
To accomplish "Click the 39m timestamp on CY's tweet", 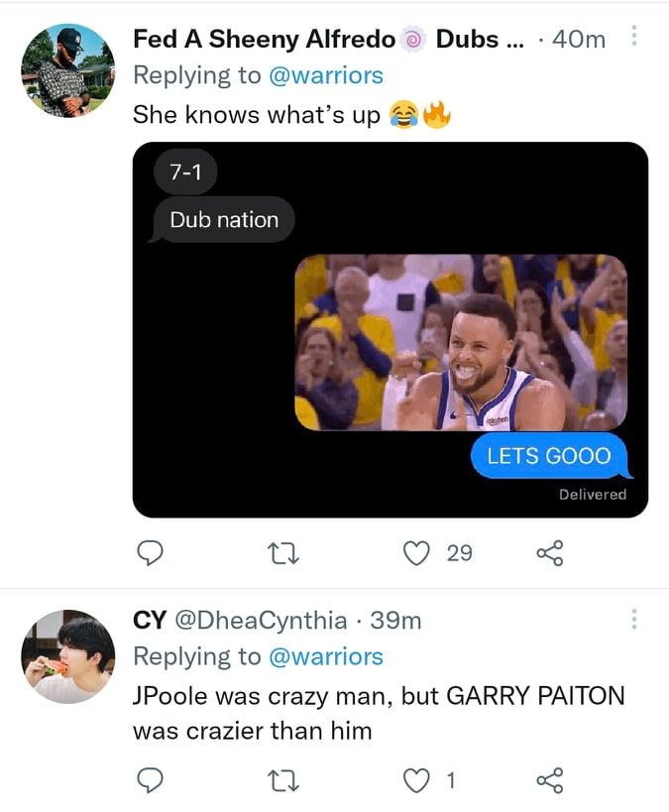I will (395, 621).
